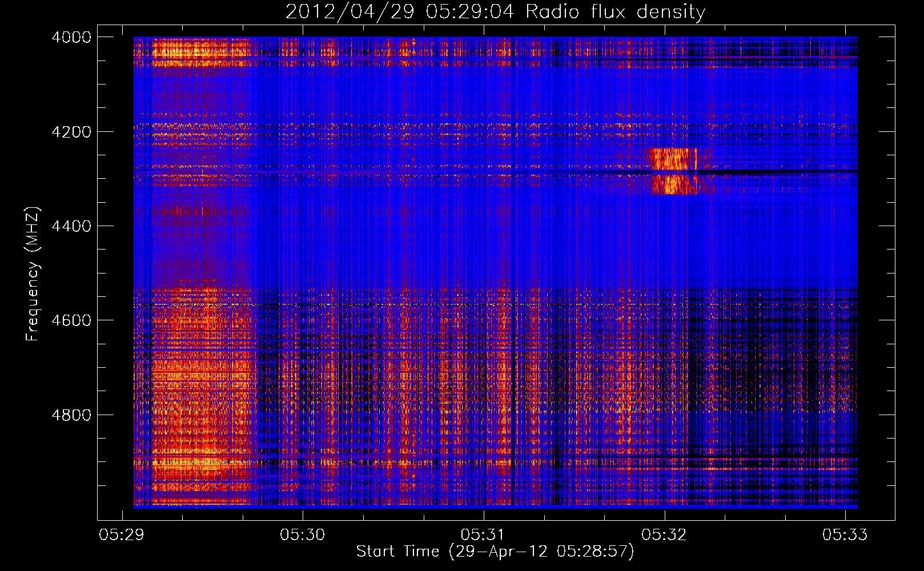This screenshot has height=571, width=924.
Task: Click the lower burst patch near 4320 MHz at 05:32
Action: click(x=675, y=184)
